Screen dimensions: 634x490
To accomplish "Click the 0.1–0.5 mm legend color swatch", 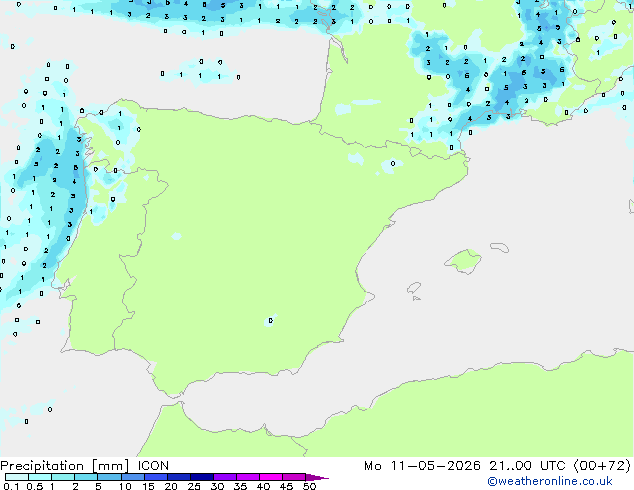I will pyautogui.click(x=17, y=477).
